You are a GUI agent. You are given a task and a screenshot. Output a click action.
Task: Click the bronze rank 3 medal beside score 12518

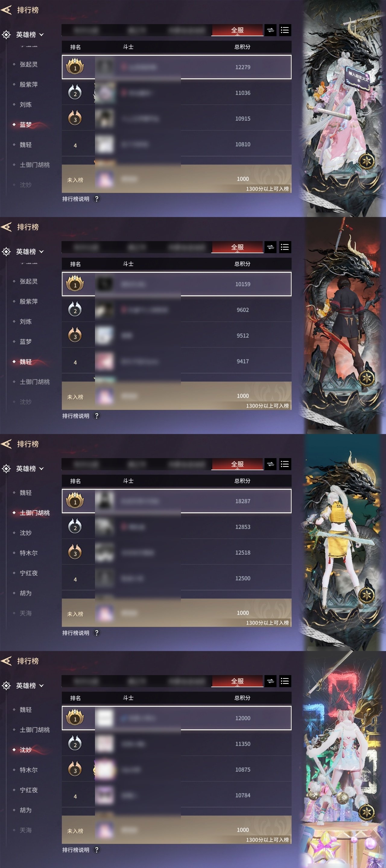point(75,552)
